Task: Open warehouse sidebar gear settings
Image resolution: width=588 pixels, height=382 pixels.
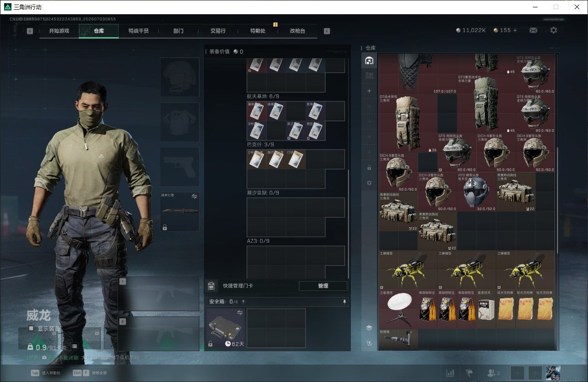Action: click(369, 183)
